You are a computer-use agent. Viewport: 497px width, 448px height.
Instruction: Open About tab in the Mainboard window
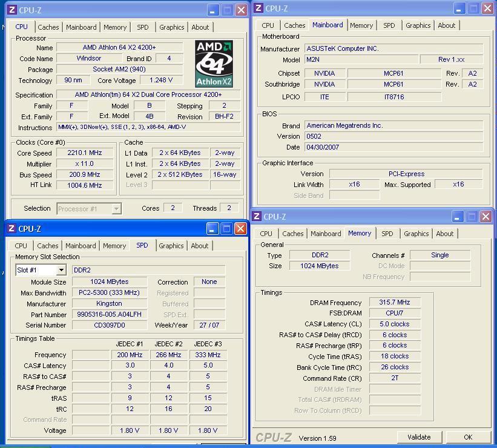pyautogui.click(x=446, y=25)
